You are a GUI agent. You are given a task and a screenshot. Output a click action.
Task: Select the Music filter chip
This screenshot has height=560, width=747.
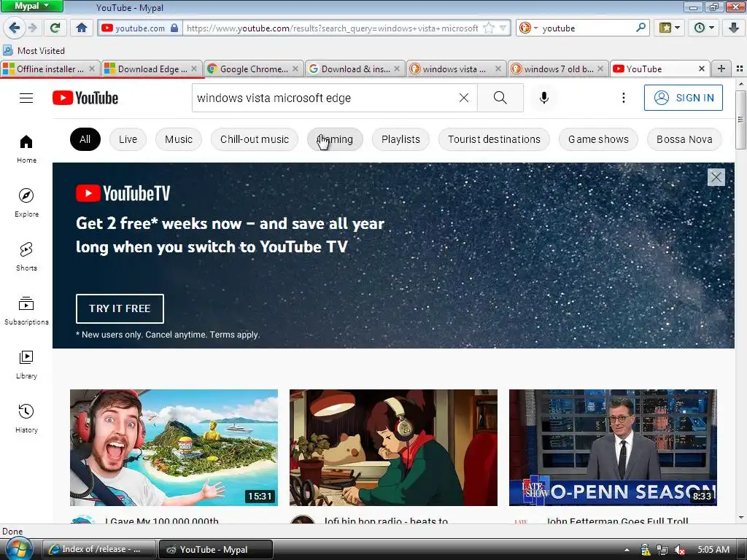pos(179,139)
